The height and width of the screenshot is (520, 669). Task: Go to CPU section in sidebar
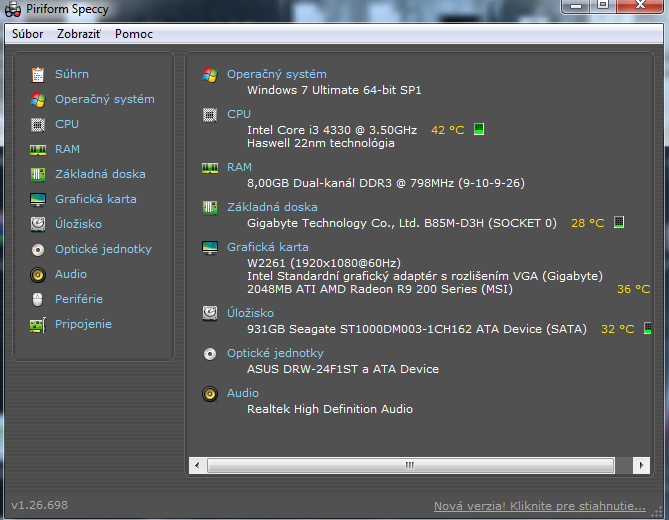click(67, 124)
